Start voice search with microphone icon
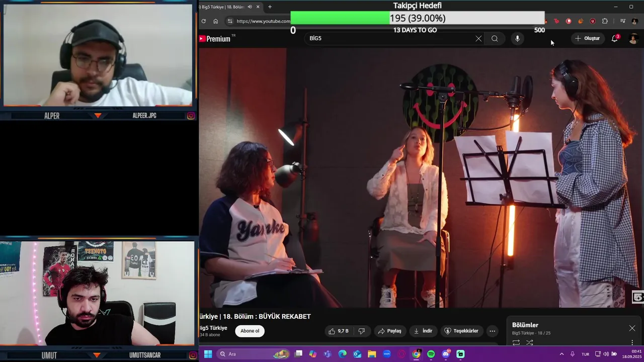 pos(517,38)
